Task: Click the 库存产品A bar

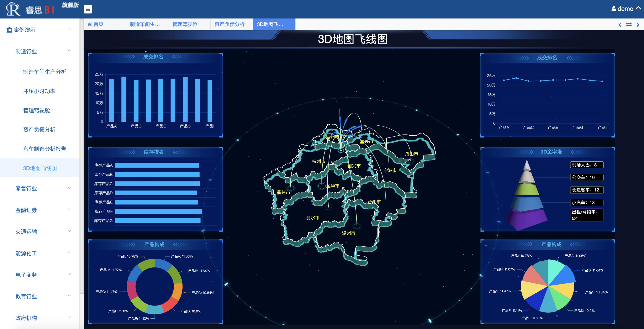Action: [157, 165]
